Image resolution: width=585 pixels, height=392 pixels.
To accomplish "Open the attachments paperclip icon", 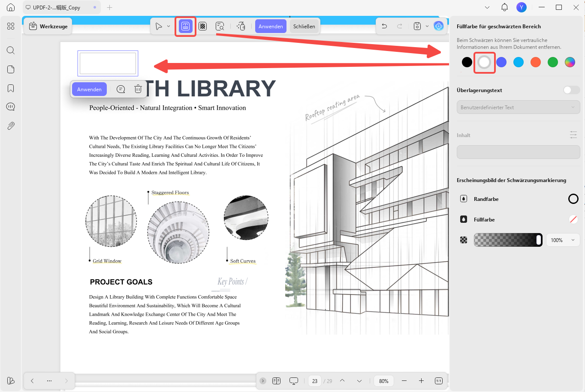I will coord(11,126).
